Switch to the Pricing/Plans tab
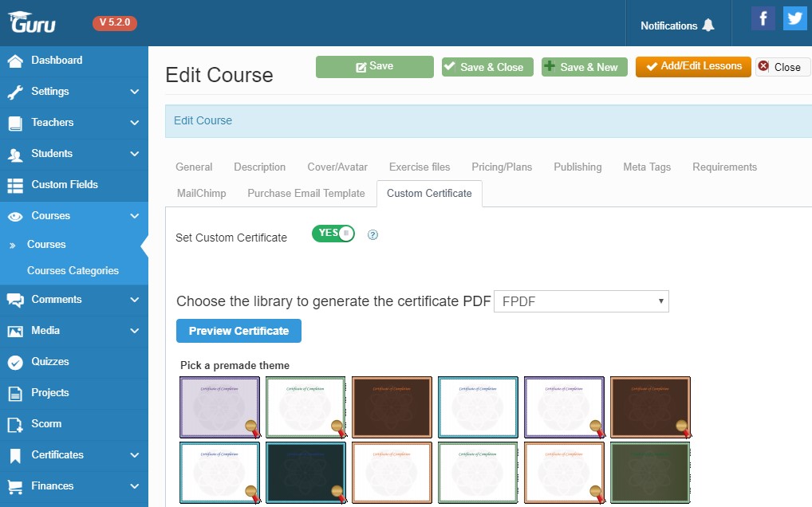 pyautogui.click(x=502, y=167)
